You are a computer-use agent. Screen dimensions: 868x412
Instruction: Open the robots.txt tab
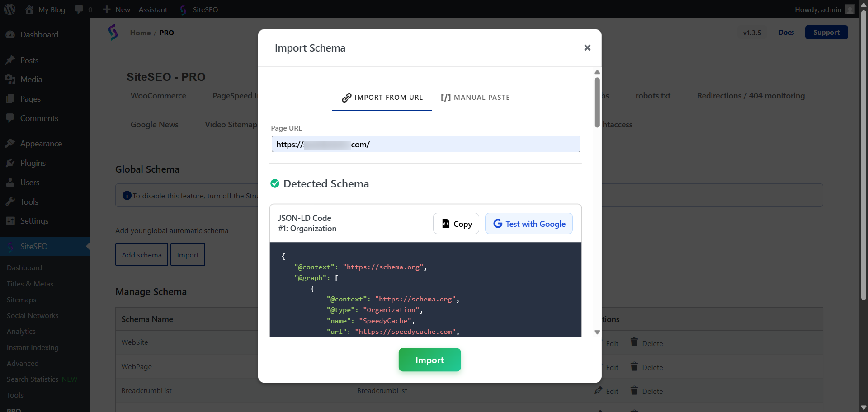[x=653, y=96]
